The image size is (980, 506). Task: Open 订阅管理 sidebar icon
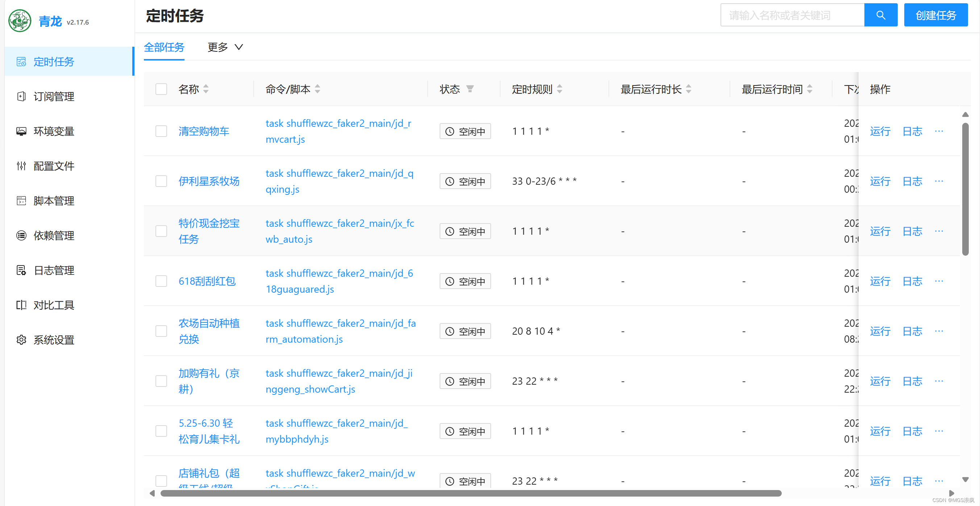[21, 97]
